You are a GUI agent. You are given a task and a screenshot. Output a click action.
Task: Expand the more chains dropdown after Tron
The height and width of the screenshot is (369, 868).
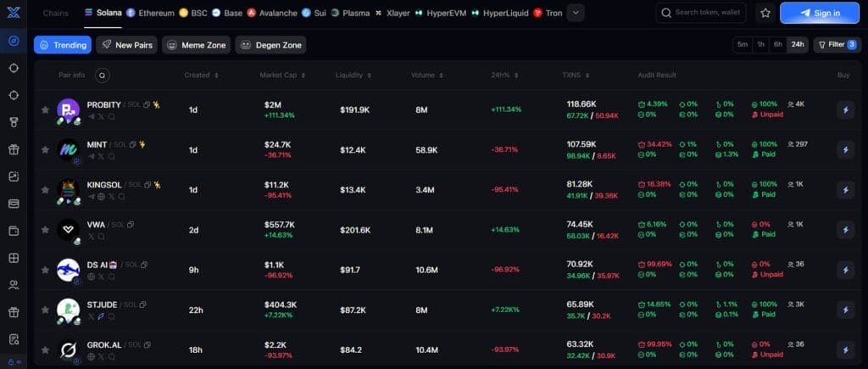click(576, 13)
